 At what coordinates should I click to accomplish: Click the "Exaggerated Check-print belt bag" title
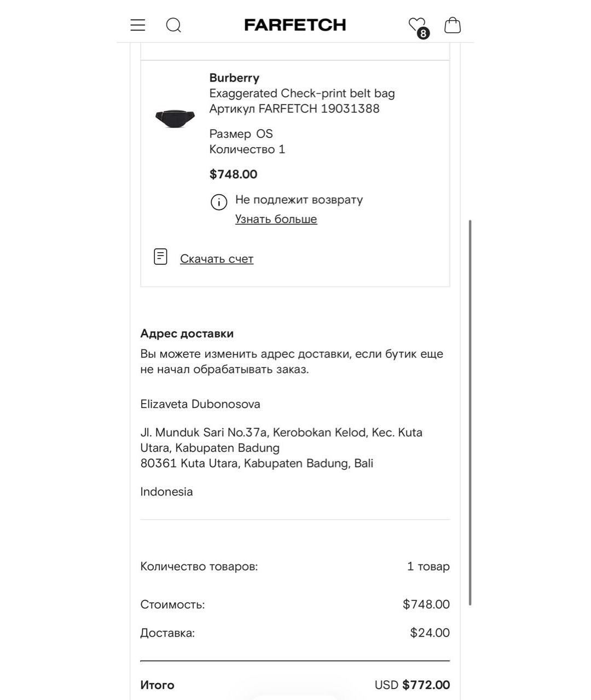302,93
